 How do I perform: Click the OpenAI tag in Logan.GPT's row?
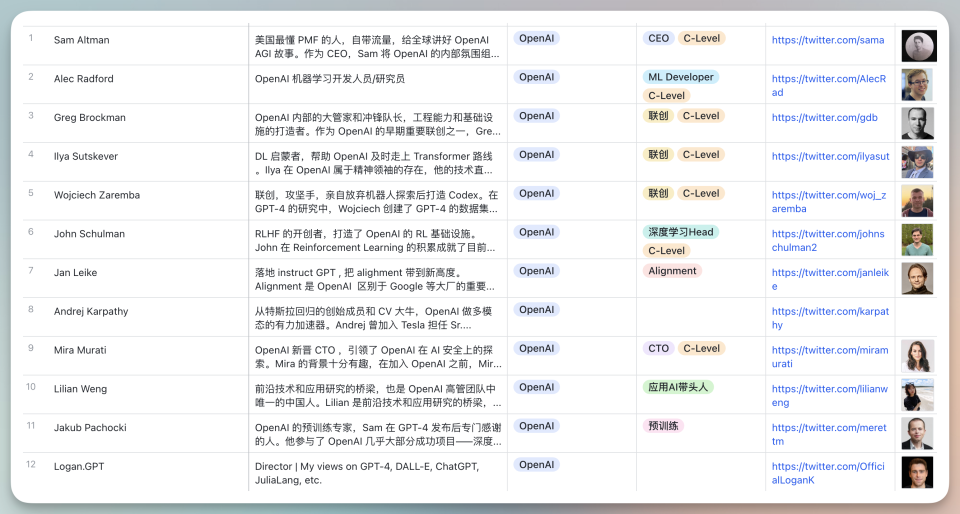[x=536, y=464]
